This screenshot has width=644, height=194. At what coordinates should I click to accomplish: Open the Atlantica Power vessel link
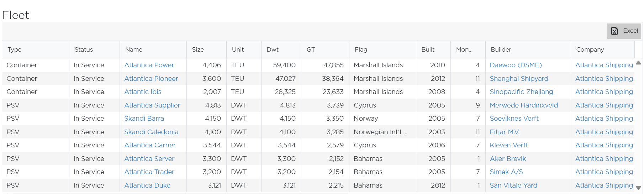pos(149,65)
